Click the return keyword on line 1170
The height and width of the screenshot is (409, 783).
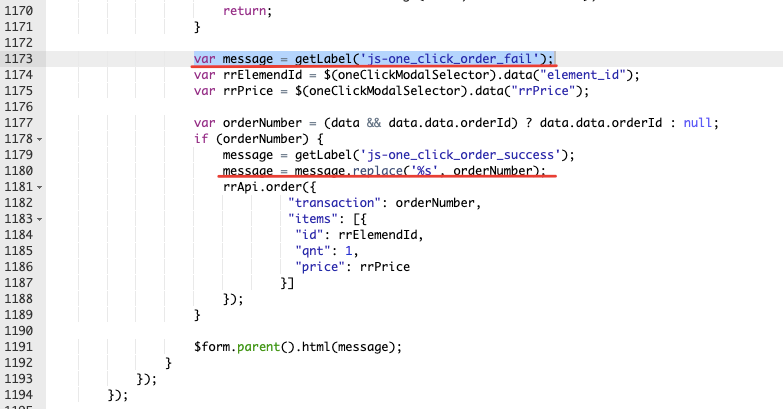click(x=244, y=11)
